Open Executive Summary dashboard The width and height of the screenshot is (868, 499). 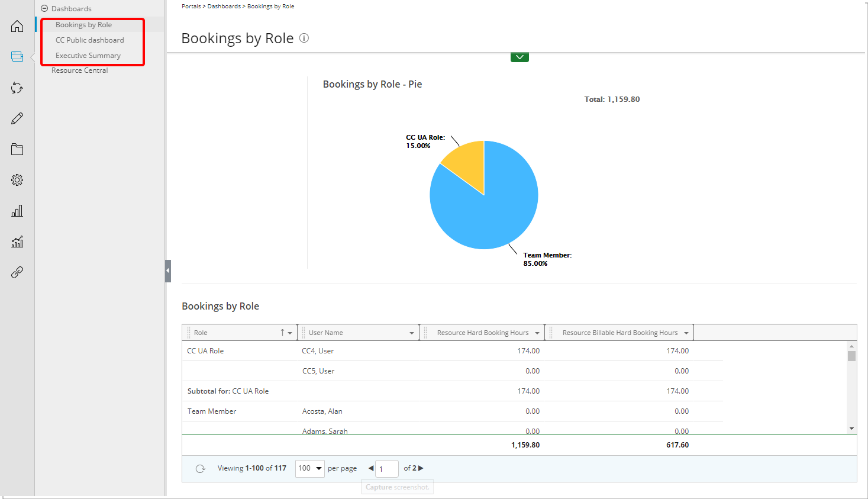[88, 56]
